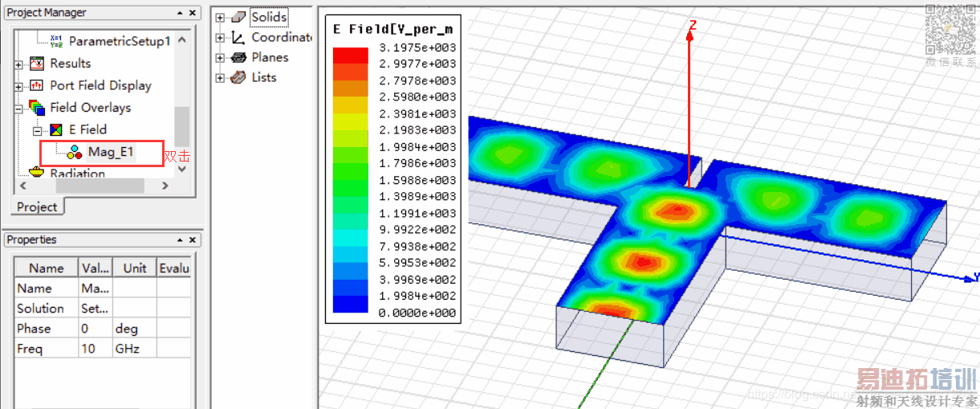Switch to the Project tab

tap(38, 207)
